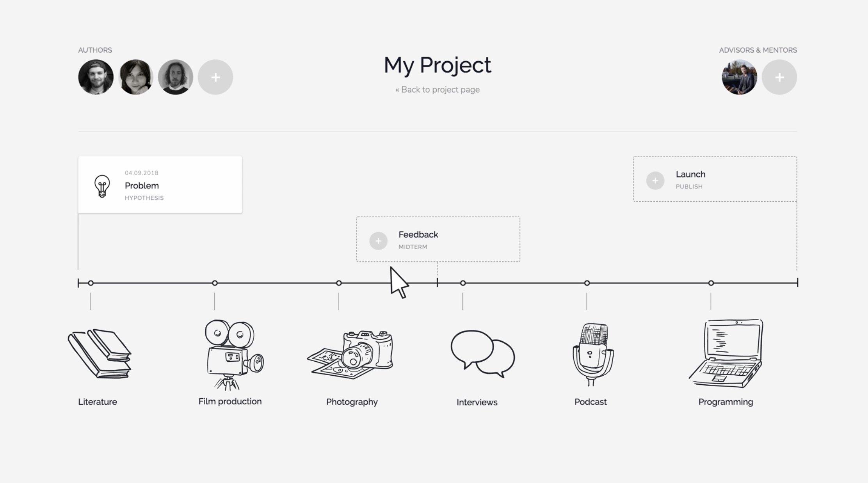Open the Programming laptop icon
The width and height of the screenshot is (868, 483).
click(x=726, y=353)
